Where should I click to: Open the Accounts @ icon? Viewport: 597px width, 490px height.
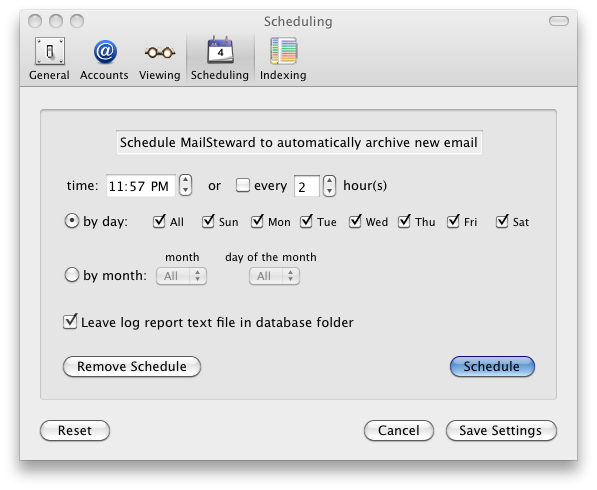(105, 51)
